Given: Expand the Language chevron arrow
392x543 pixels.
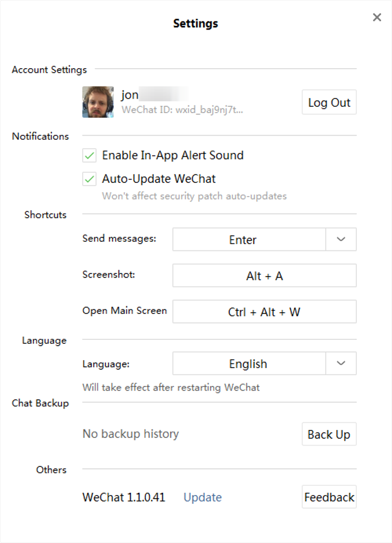Looking at the screenshot, I should coord(341,364).
